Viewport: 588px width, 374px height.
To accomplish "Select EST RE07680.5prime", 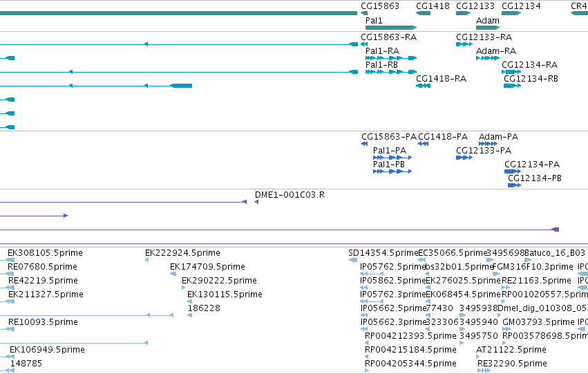I will pyautogui.click(x=42, y=267).
